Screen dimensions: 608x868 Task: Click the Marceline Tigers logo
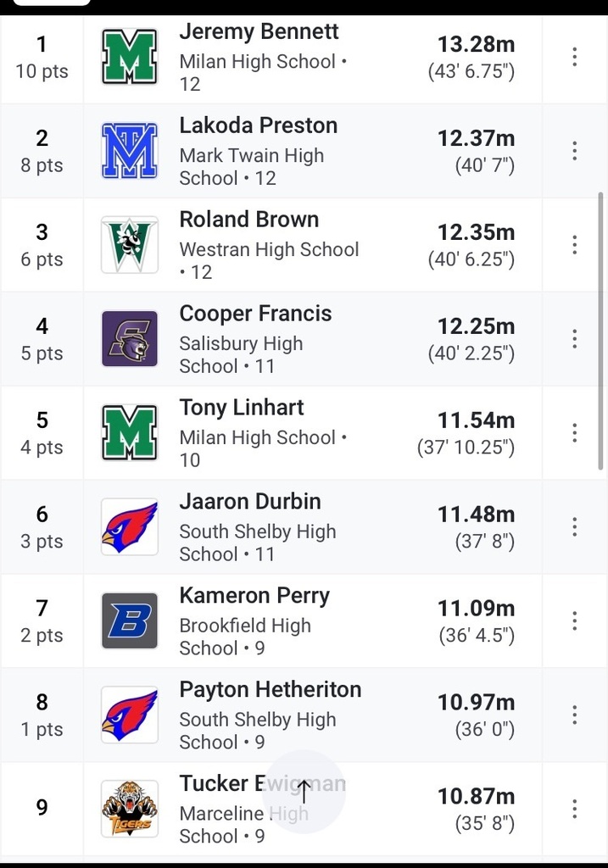pyautogui.click(x=130, y=809)
